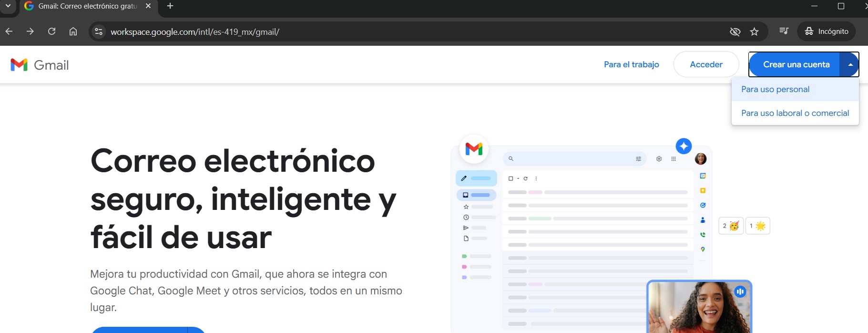
Task: Click the sun emoji reaction chip
Action: tap(757, 226)
